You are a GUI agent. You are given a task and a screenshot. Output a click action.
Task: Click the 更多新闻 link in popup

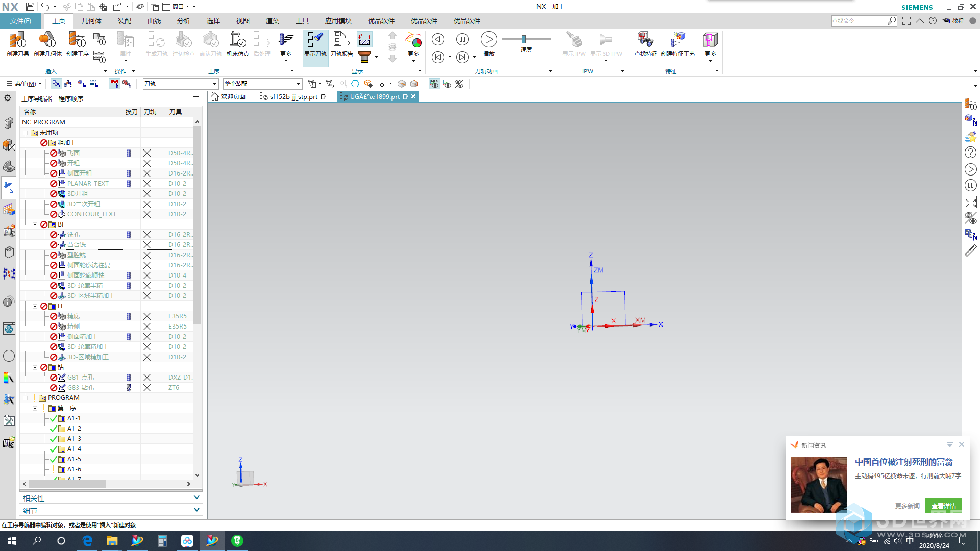(907, 506)
